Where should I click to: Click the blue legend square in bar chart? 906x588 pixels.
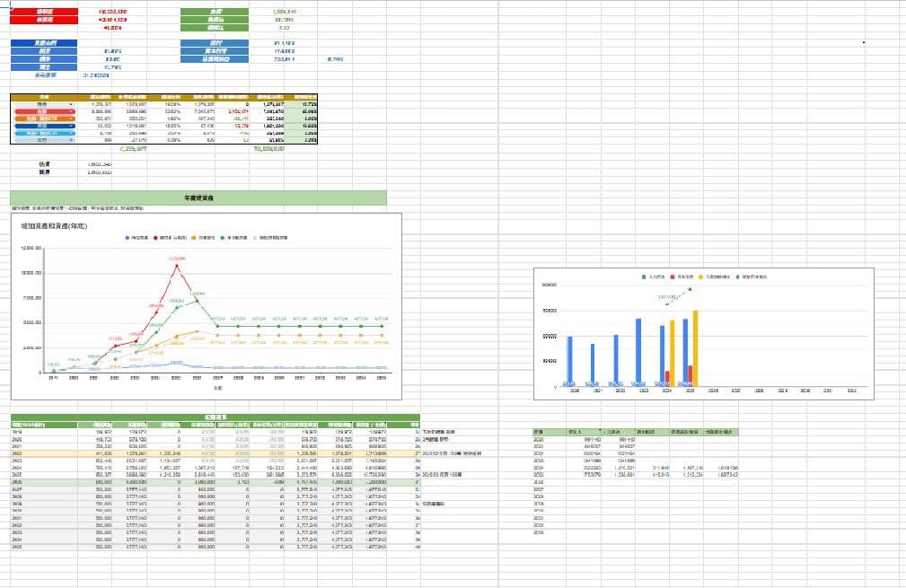tap(644, 277)
